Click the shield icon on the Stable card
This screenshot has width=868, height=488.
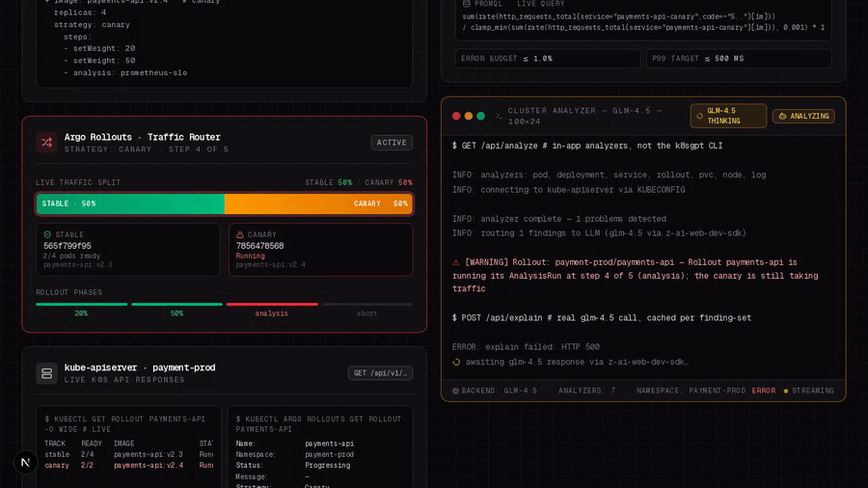47,234
